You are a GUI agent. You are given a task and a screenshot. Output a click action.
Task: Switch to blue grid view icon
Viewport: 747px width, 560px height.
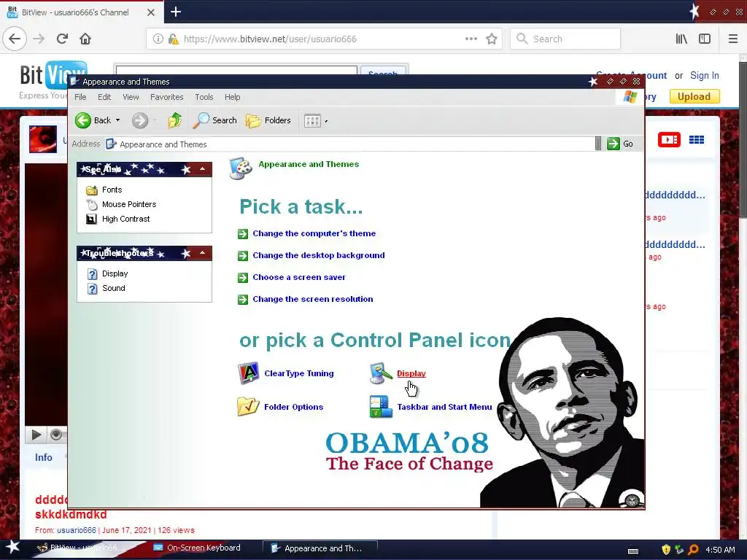697,139
